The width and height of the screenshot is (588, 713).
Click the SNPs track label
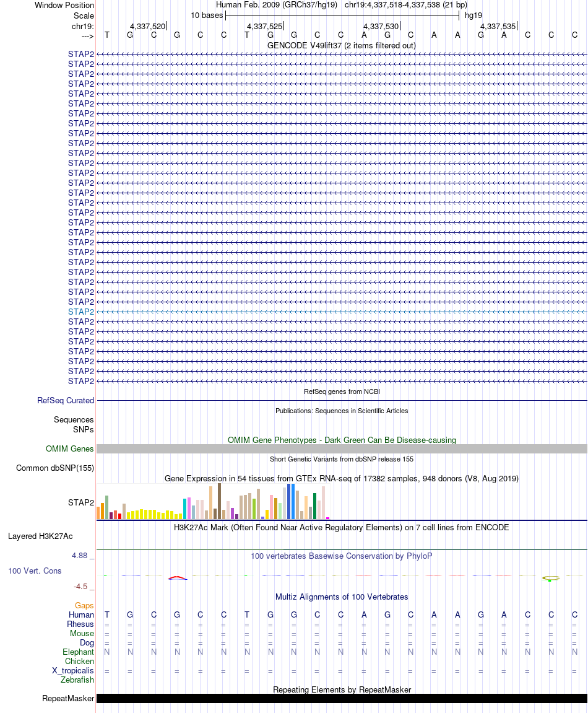tap(83, 429)
